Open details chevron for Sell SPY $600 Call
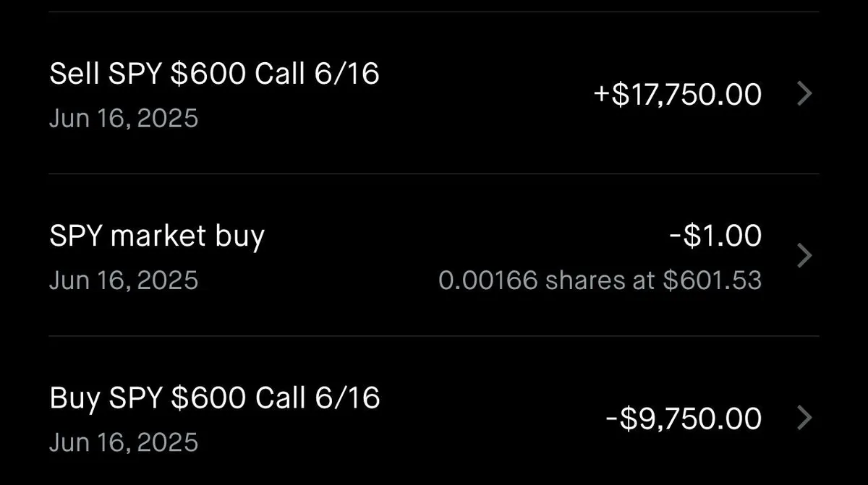The image size is (868, 485). tap(805, 94)
